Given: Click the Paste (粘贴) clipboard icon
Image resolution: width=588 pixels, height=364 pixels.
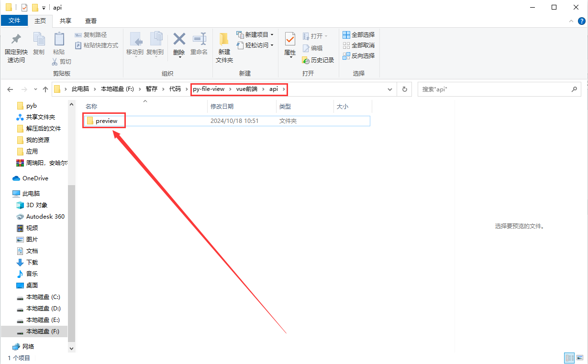Looking at the screenshot, I should click(59, 39).
